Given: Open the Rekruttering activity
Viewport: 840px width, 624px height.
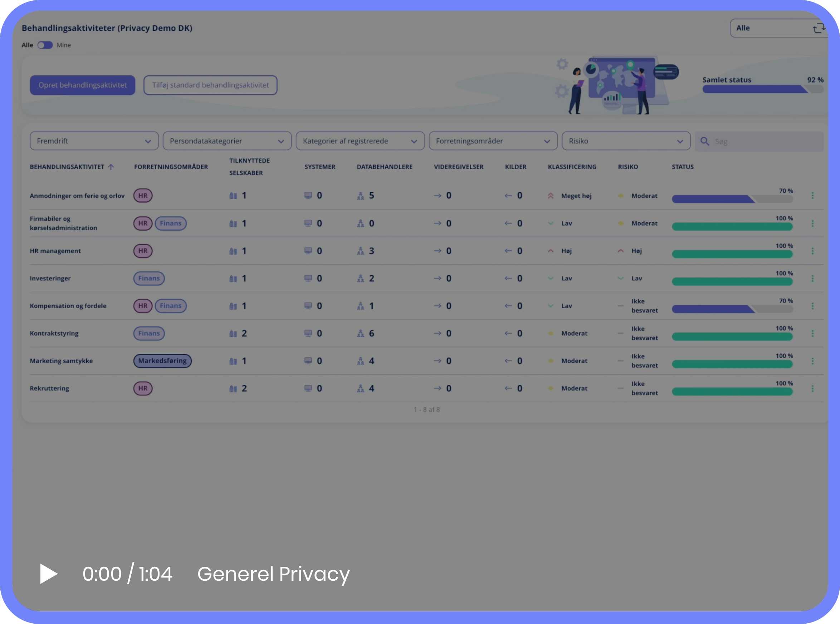Looking at the screenshot, I should (x=49, y=388).
